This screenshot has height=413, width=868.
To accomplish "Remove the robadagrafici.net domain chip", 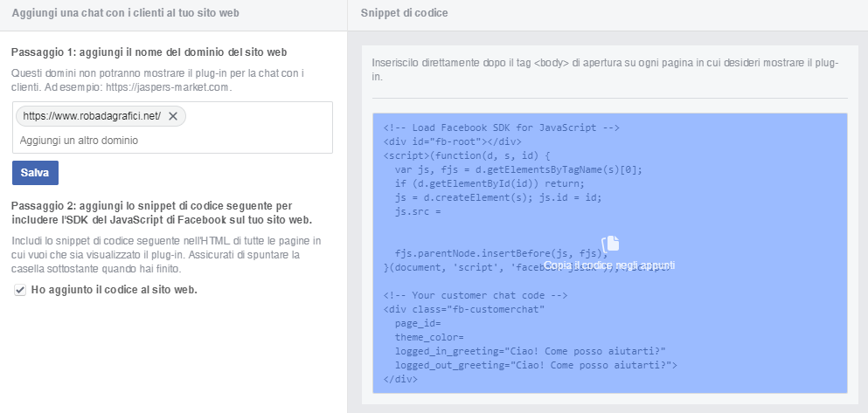I will tap(173, 116).
